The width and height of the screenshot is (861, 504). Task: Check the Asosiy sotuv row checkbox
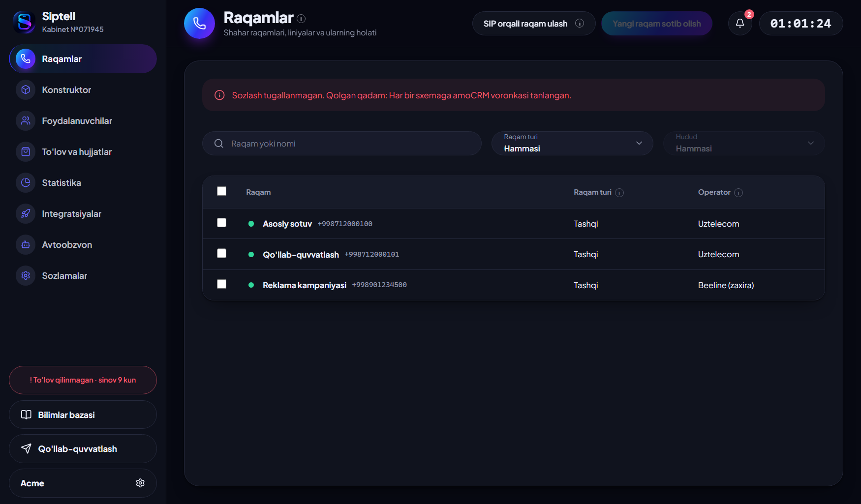click(222, 223)
